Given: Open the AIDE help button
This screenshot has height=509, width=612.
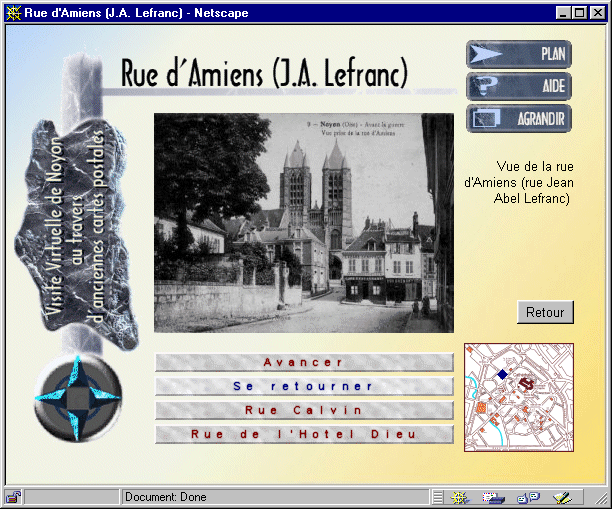Looking at the screenshot, I should 518,86.
